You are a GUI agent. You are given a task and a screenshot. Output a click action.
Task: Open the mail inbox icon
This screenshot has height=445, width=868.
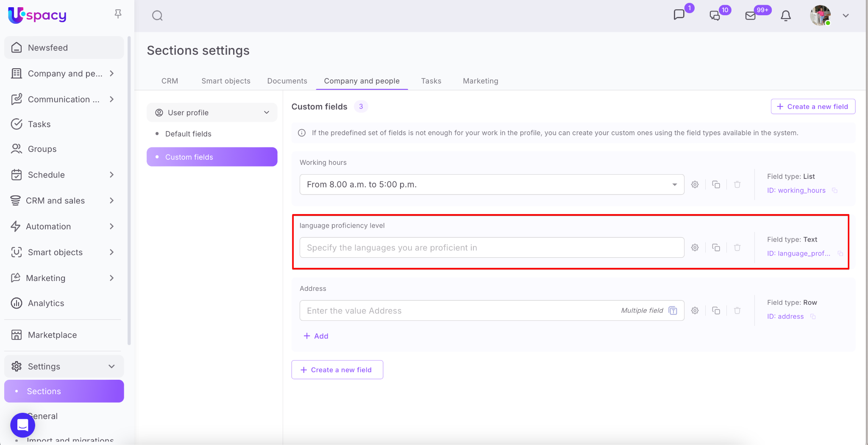point(750,16)
